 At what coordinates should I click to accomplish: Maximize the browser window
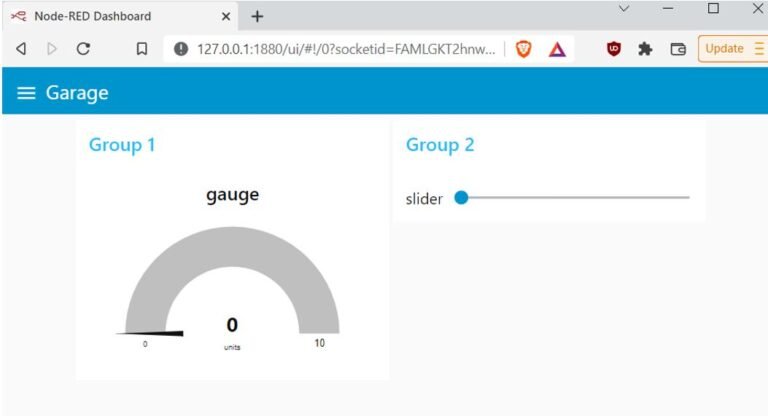(x=714, y=8)
